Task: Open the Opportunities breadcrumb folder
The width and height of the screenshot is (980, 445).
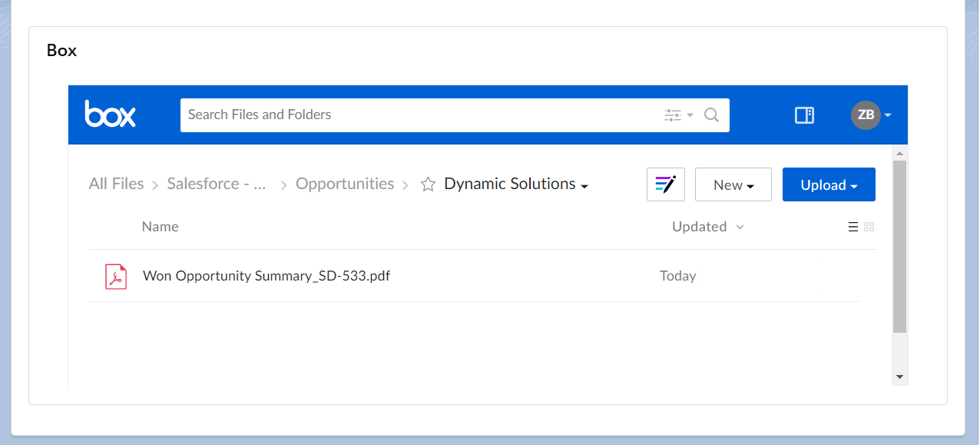Action: point(345,184)
